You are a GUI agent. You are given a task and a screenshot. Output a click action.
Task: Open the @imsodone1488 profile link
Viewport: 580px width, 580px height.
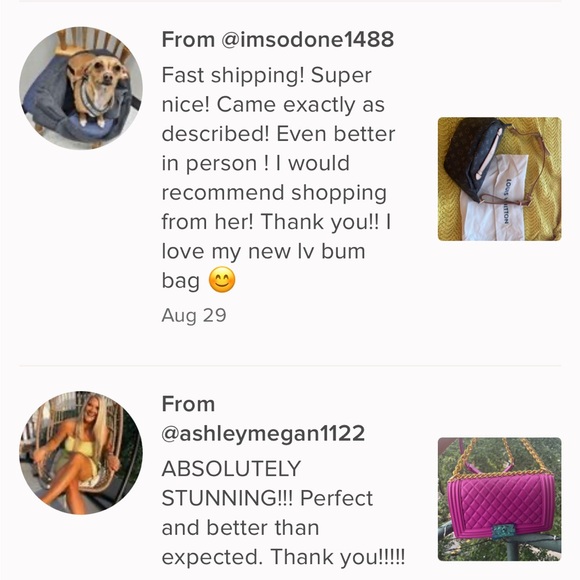click(x=307, y=39)
